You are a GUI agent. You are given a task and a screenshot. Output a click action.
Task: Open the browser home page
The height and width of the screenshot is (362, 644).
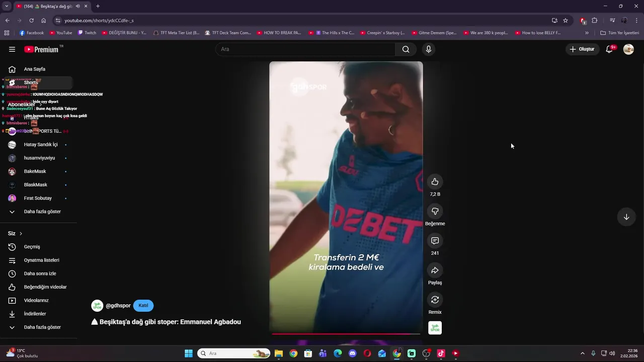(44, 21)
